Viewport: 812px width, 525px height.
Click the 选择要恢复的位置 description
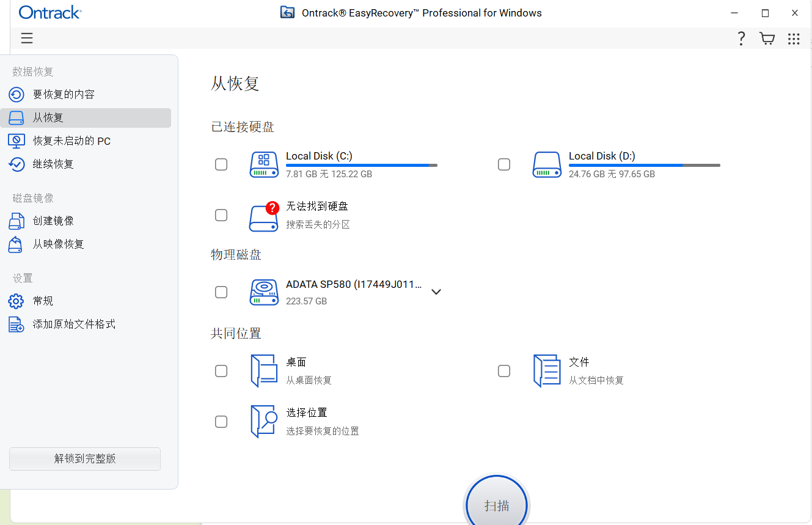pyautogui.click(x=323, y=431)
